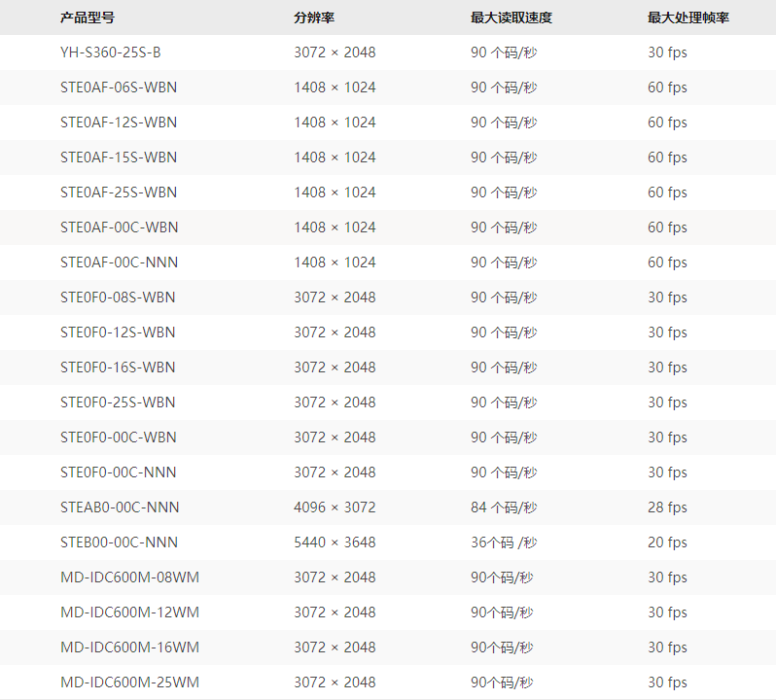Select the STE0AF-06S-WBN model name
The image size is (776, 700).
tap(119, 87)
